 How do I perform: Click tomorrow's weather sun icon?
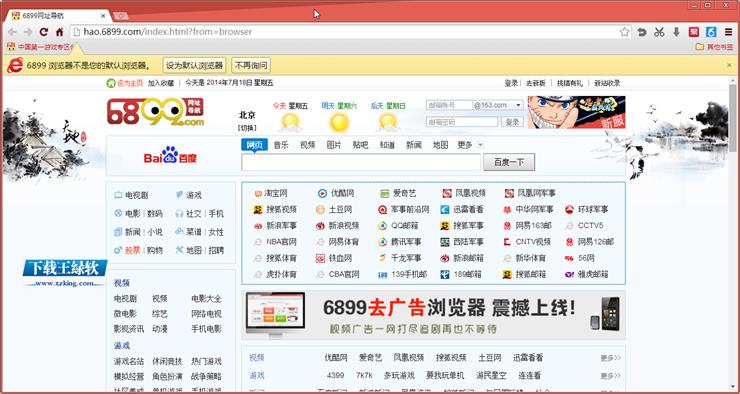point(339,123)
